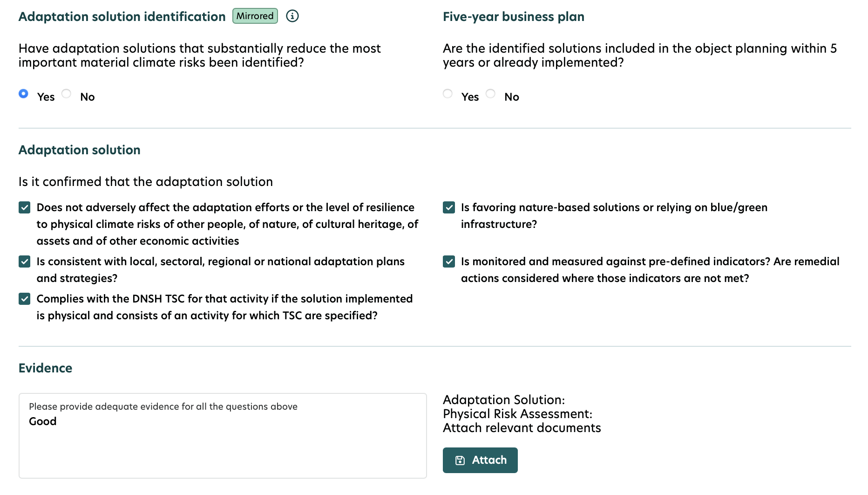Click the 'Evidence' section heading
Viewport: 868px width, 495px height.
[45, 368]
